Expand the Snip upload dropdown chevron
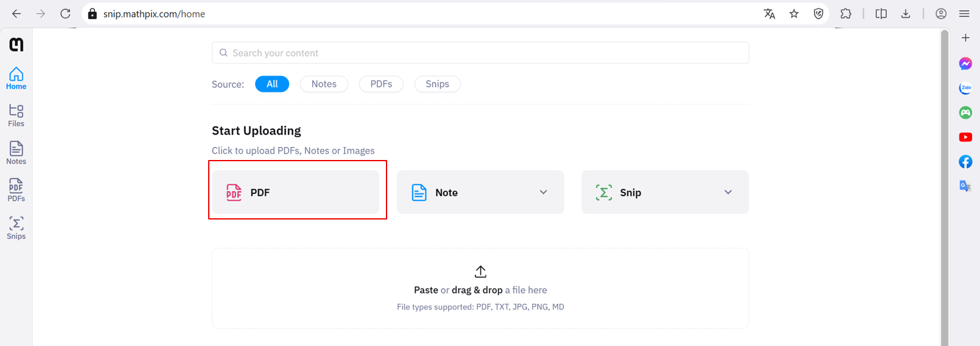The width and height of the screenshot is (980, 346). click(x=728, y=192)
